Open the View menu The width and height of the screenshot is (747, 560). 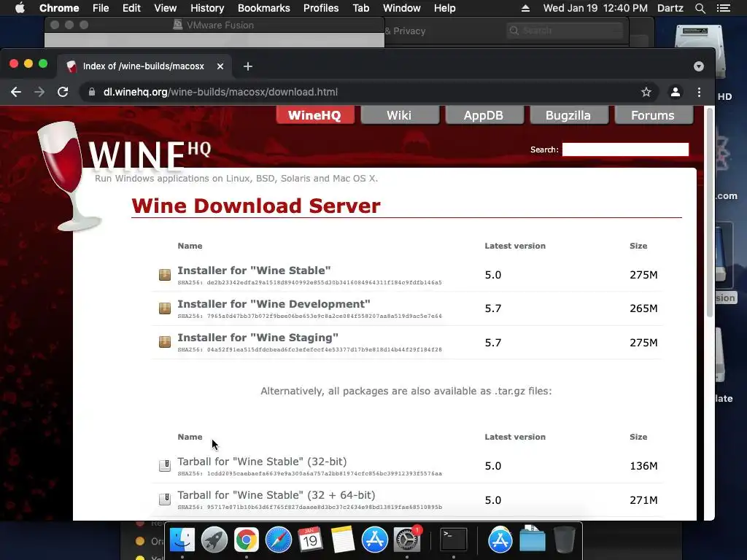point(166,8)
